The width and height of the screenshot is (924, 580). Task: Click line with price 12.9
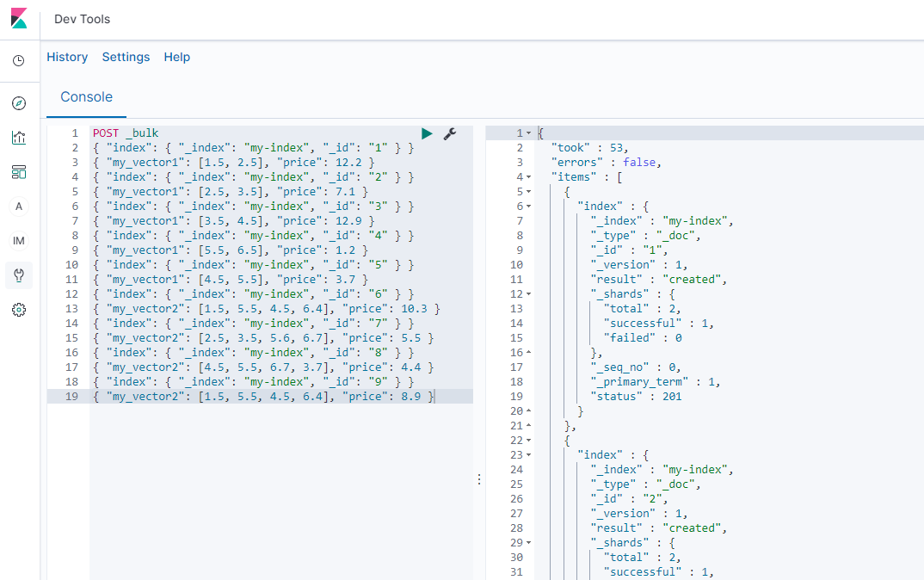233,221
